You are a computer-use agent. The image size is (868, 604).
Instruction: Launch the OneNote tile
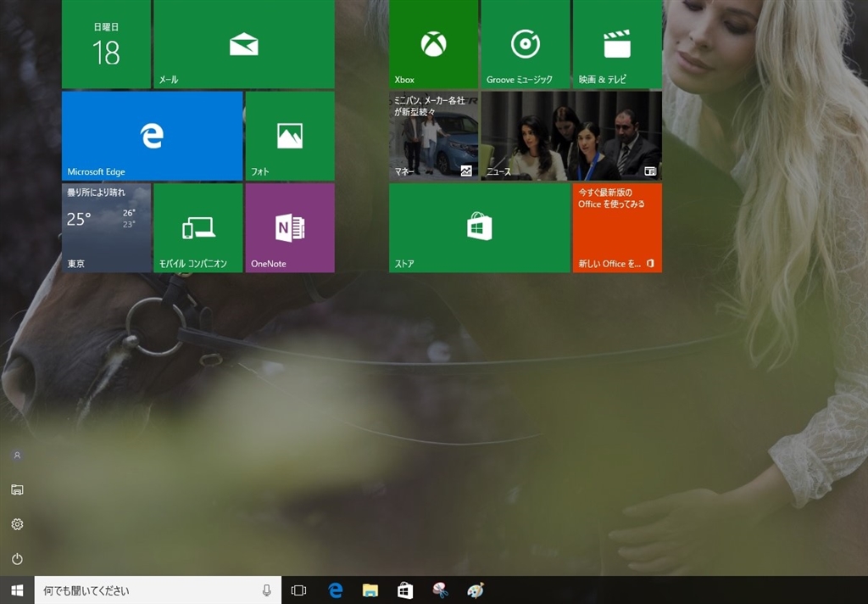tap(290, 227)
